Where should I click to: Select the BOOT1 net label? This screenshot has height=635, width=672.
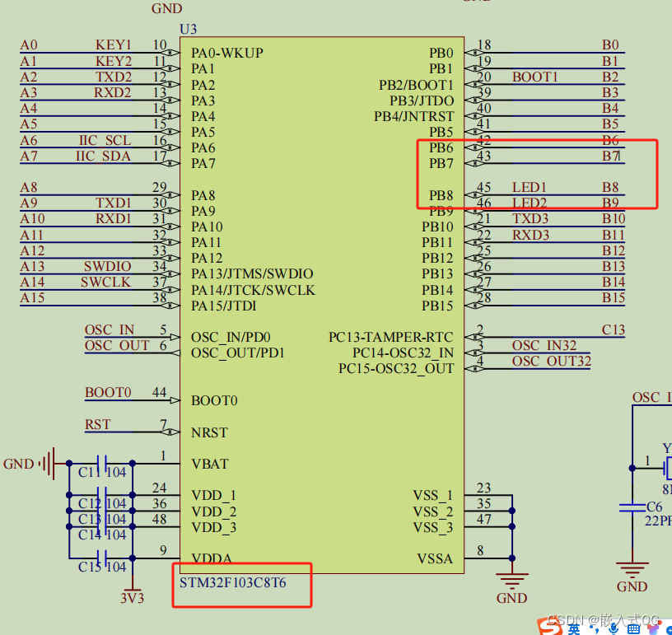534,77
